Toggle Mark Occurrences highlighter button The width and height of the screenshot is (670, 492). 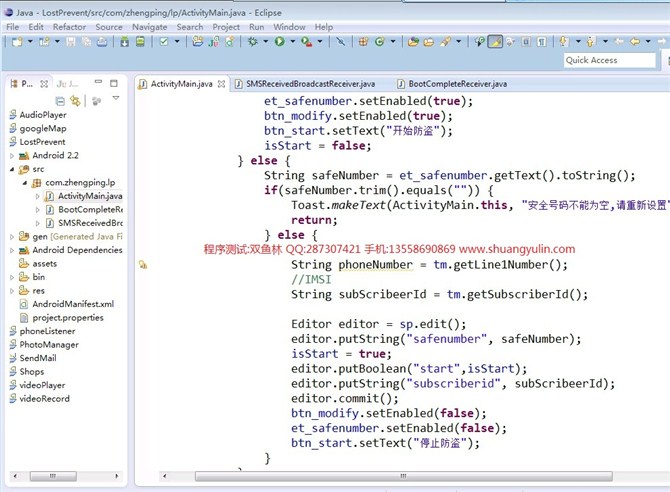[x=495, y=41]
